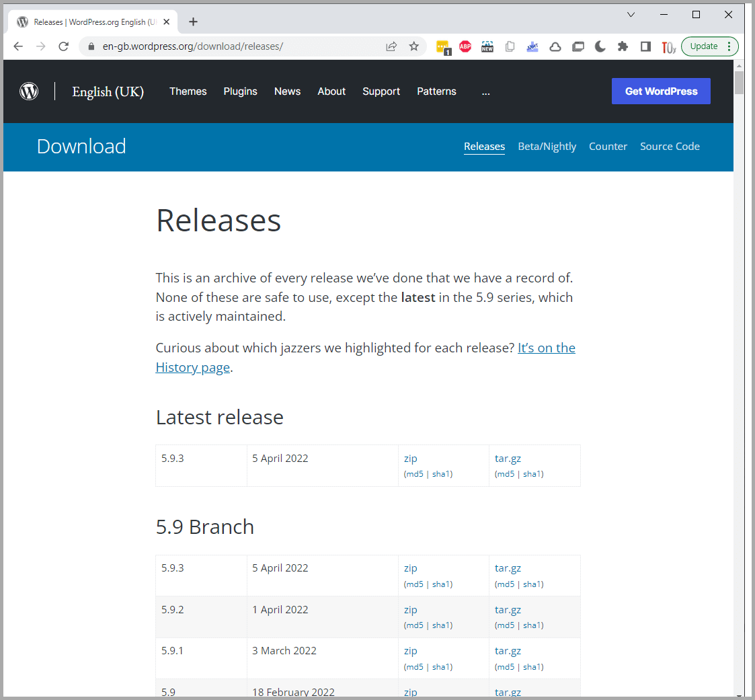Go back using the back arrow
The image size is (755, 700).
pos(18,46)
